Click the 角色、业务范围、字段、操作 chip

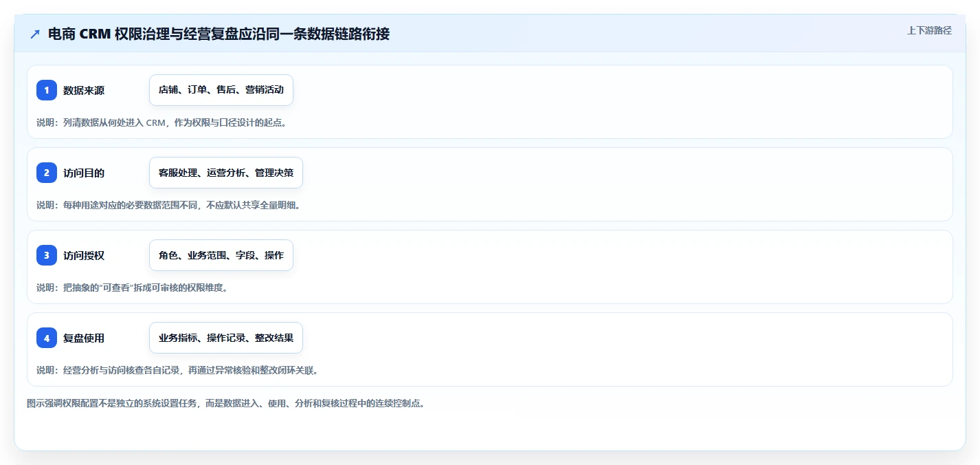(x=221, y=255)
